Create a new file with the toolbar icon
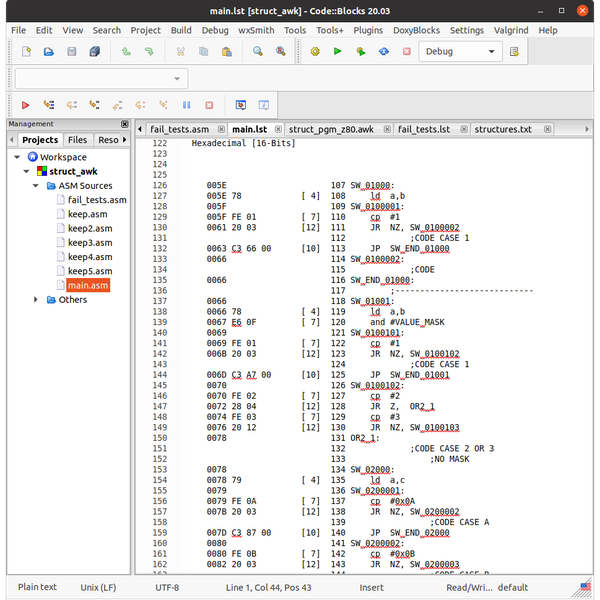600x600 pixels. pos(26,51)
